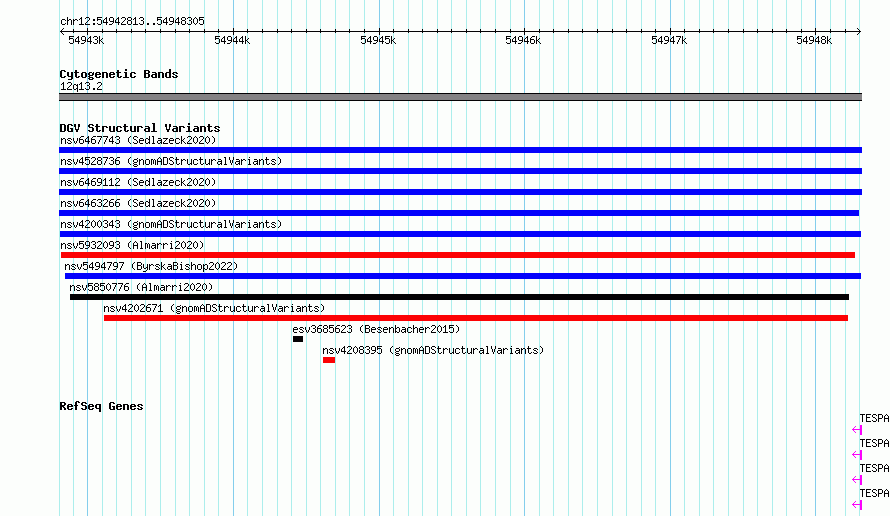This screenshot has width=890, height=516.
Task: Click the blue bar under nsv4528736
Action: (x=460, y=171)
